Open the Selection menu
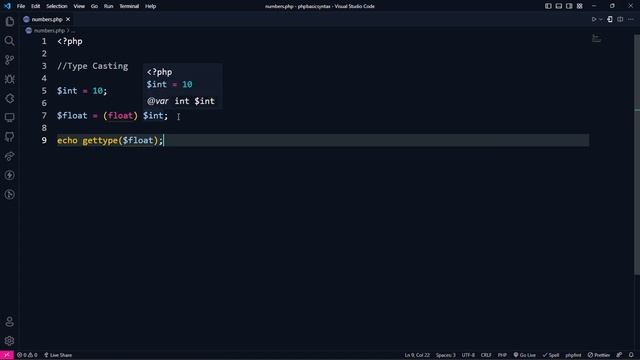 pos(57,6)
